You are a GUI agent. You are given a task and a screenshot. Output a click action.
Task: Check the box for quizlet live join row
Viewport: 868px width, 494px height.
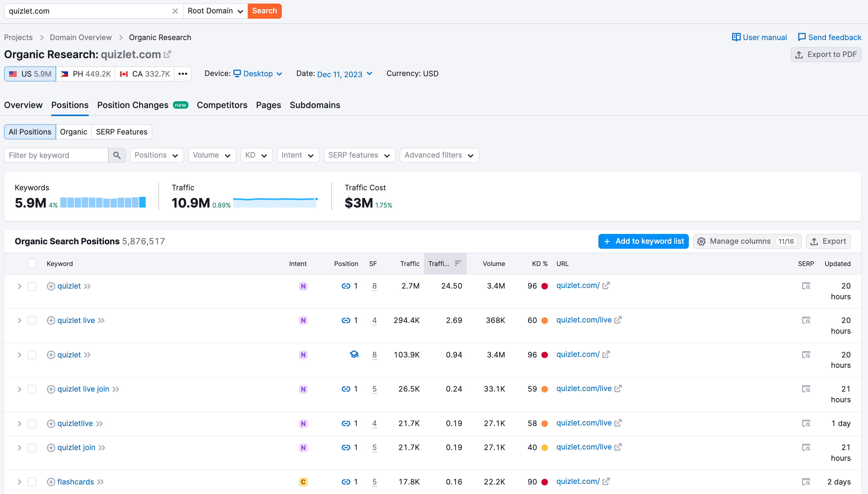pyautogui.click(x=32, y=389)
